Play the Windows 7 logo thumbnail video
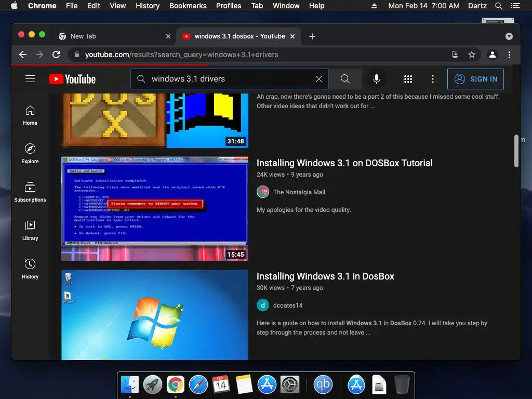Viewport: 532px width, 399px height. (155, 315)
